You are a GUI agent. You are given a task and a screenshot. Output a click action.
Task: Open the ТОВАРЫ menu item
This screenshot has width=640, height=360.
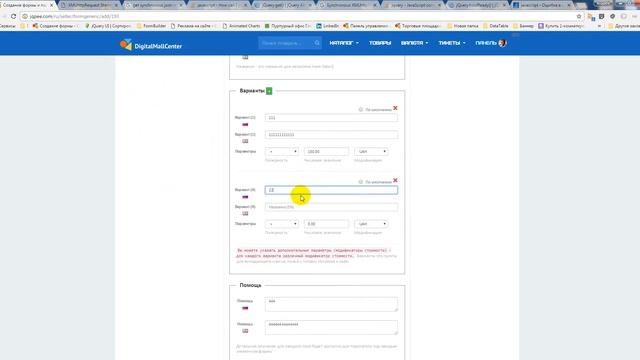point(380,43)
